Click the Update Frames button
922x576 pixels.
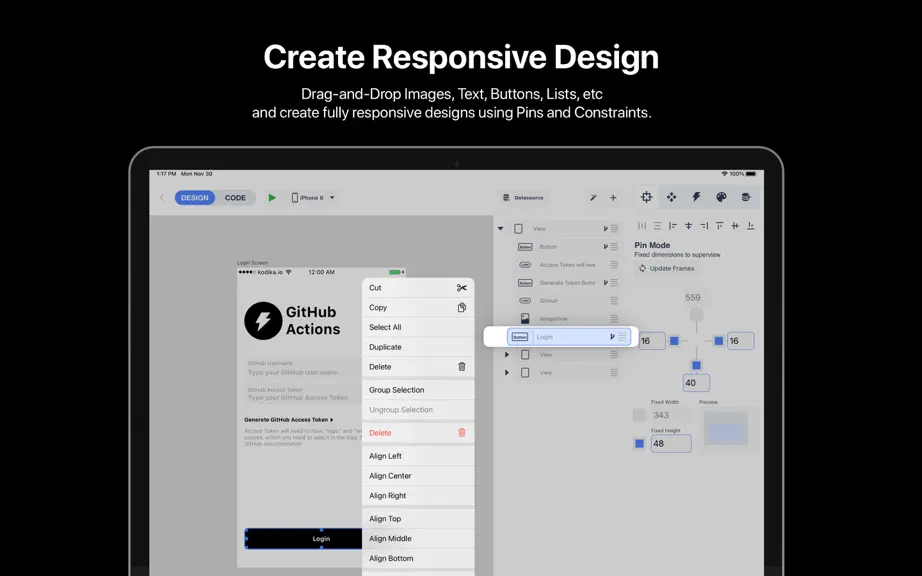(x=666, y=269)
